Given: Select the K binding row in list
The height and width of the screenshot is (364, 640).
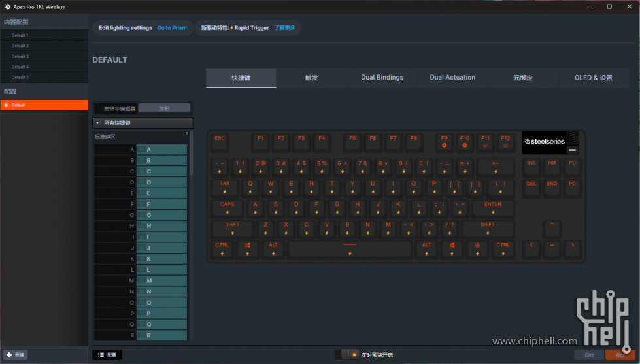Looking at the screenshot, I should click(141, 259).
